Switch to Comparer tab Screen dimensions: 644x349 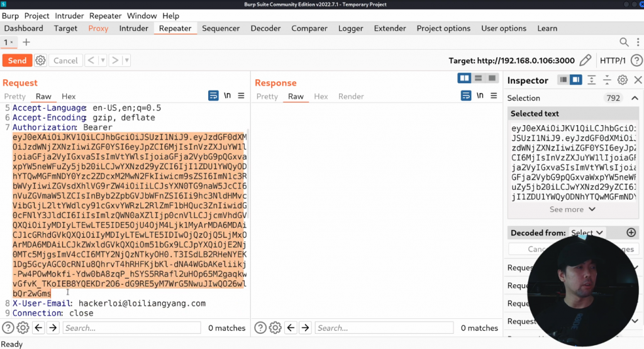pos(309,28)
